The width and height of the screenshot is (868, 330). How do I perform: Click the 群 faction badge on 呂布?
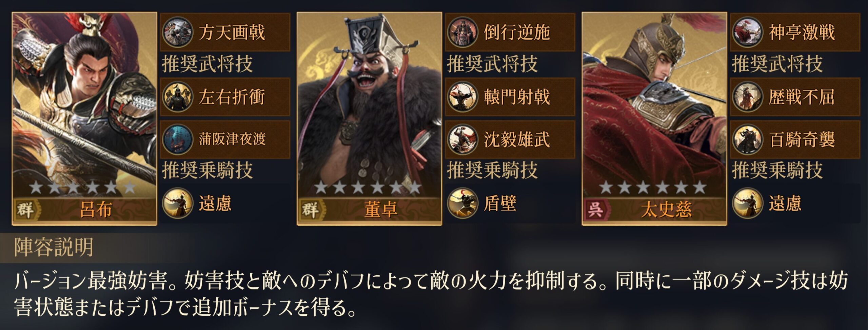pyautogui.click(x=26, y=209)
